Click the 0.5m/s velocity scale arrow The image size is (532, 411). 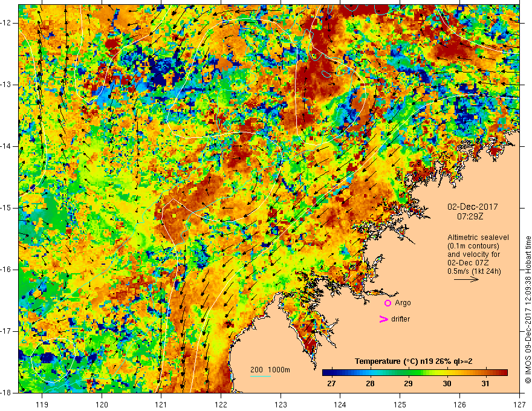(466, 279)
